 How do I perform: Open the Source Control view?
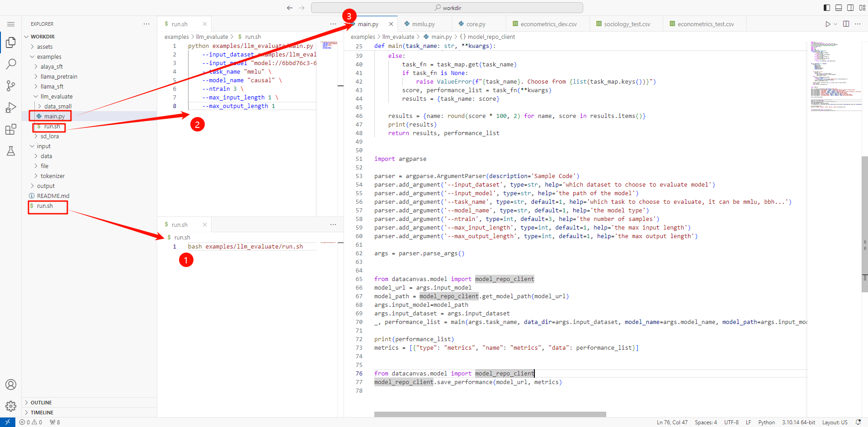click(x=11, y=86)
